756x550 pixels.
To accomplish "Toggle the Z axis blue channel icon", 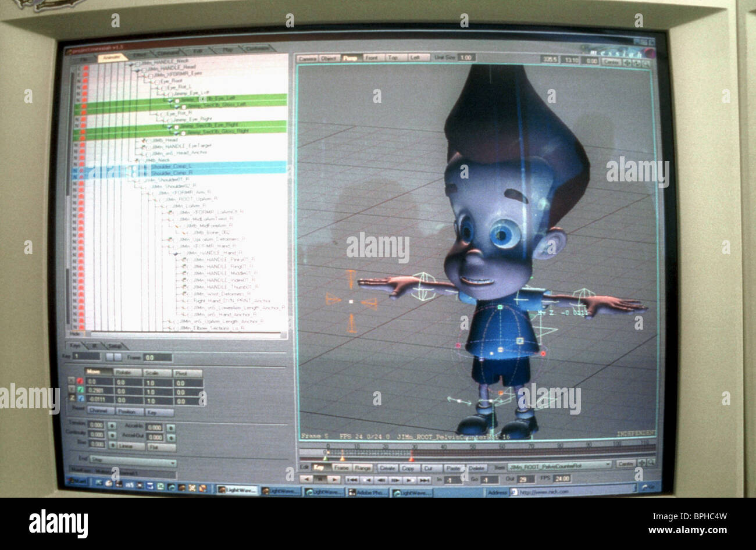I will click(80, 399).
